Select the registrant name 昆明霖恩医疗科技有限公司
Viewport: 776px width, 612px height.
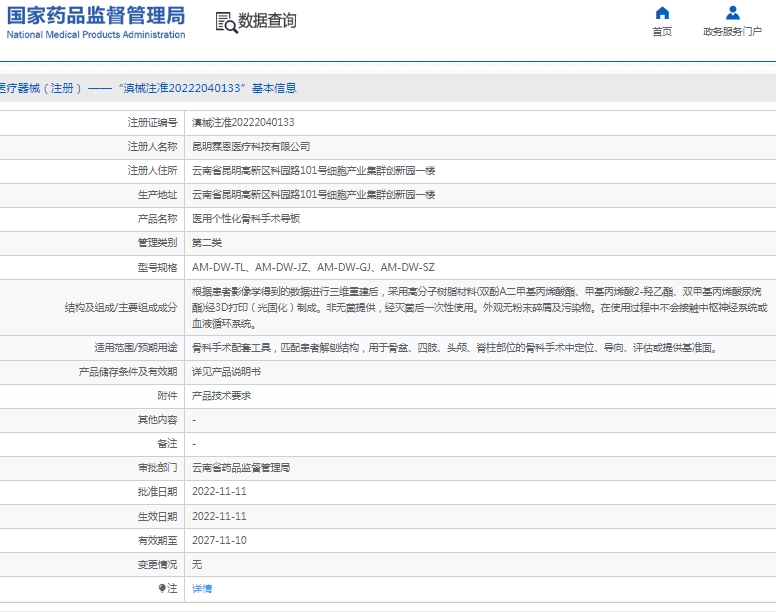click(251, 146)
